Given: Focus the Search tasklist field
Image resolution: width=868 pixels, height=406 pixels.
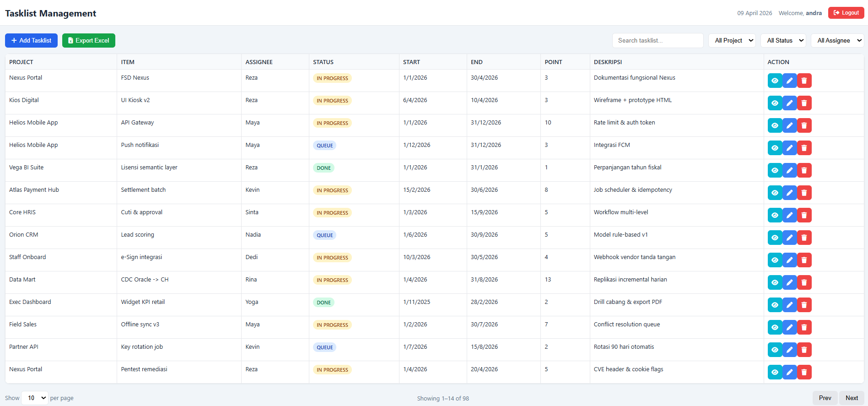Looking at the screenshot, I should pos(658,40).
